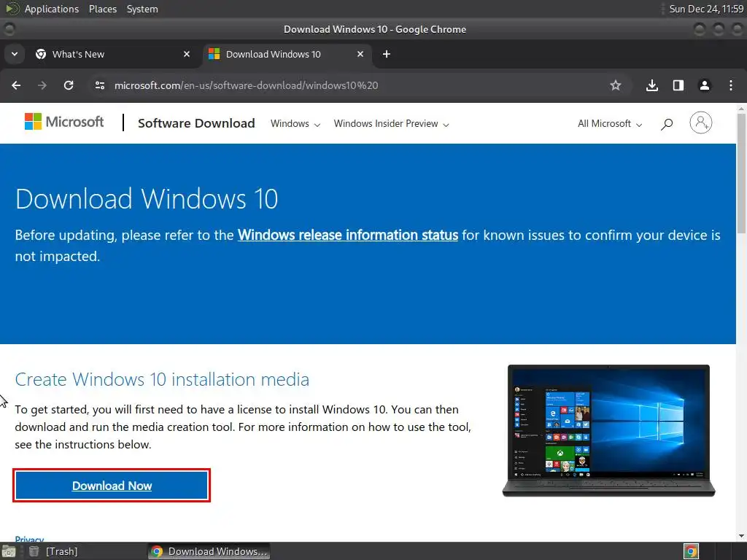Toggle the Chrome side panel icon

[678, 85]
